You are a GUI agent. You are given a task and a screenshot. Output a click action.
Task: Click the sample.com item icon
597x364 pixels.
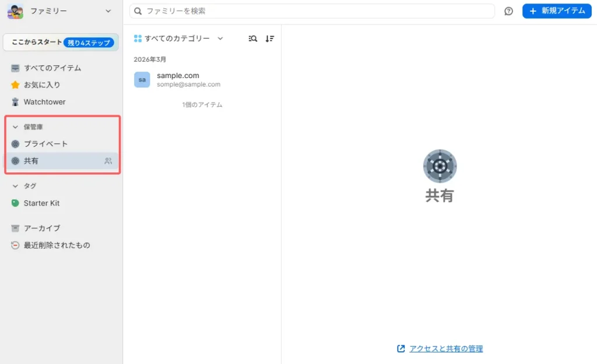click(142, 80)
